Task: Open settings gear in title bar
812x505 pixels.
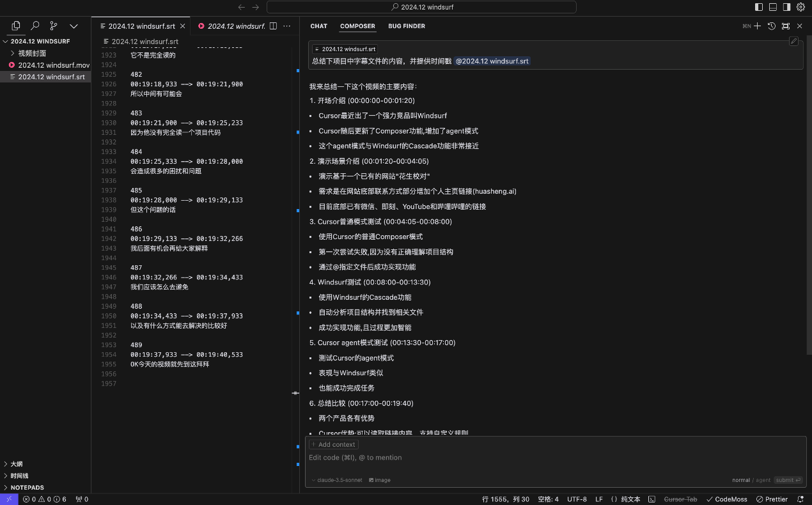Action: pos(800,7)
